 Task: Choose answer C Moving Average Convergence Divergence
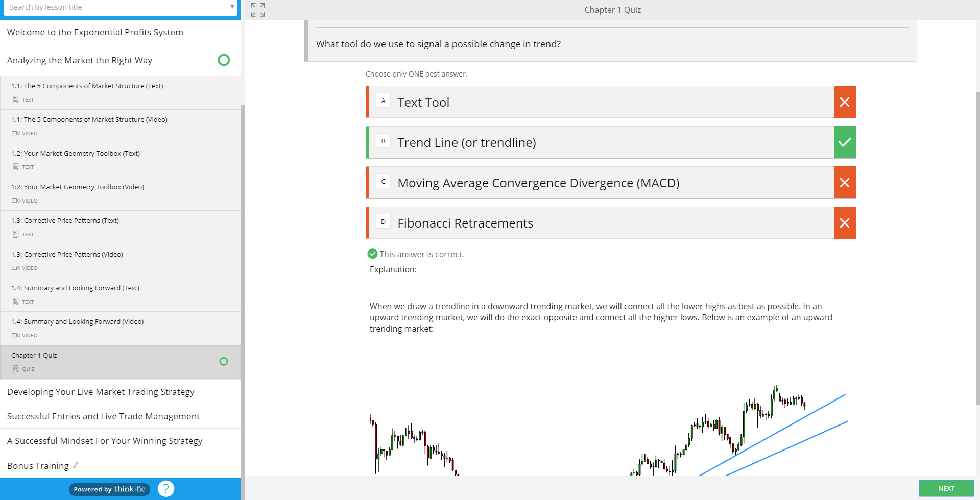point(600,183)
